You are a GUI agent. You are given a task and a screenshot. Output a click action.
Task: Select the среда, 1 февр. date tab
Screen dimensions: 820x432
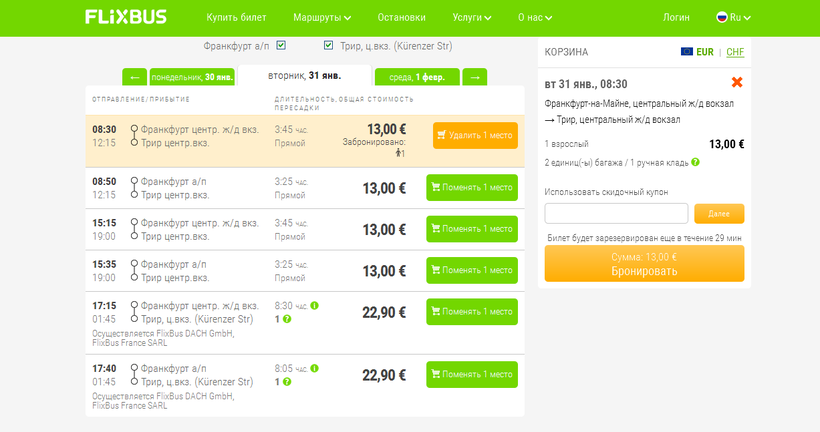click(416, 77)
